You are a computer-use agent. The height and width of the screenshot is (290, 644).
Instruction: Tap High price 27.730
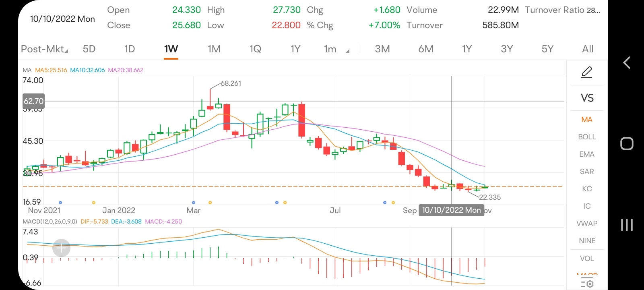287,10
